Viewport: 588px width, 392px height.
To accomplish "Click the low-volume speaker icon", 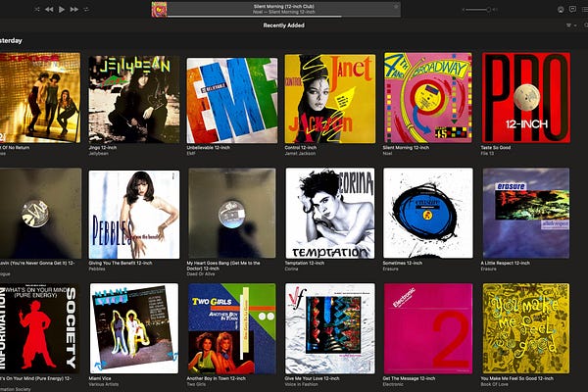I will coord(464,10).
